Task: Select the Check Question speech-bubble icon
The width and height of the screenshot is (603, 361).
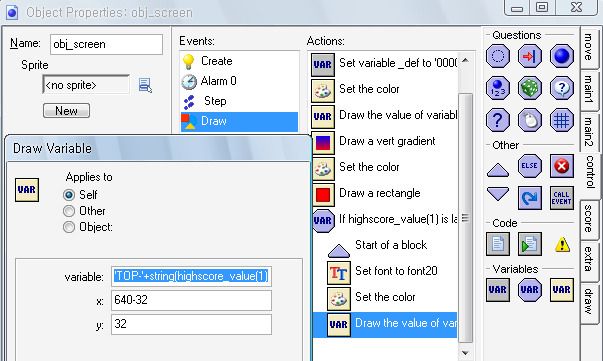Action: pyautogui.click(x=561, y=88)
